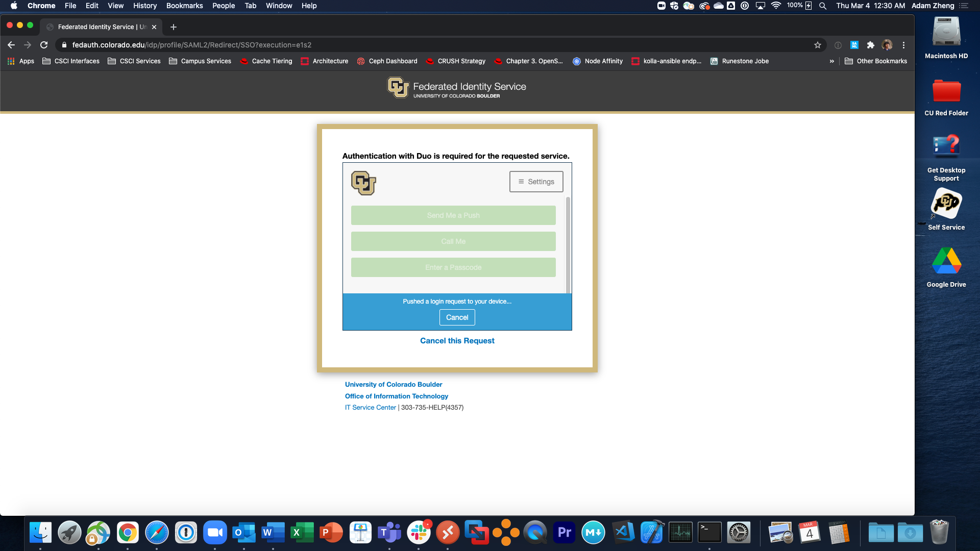The width and height of the screenshot is (980, 551).
Task: Click the address bar URL
Action: [191, 45]
